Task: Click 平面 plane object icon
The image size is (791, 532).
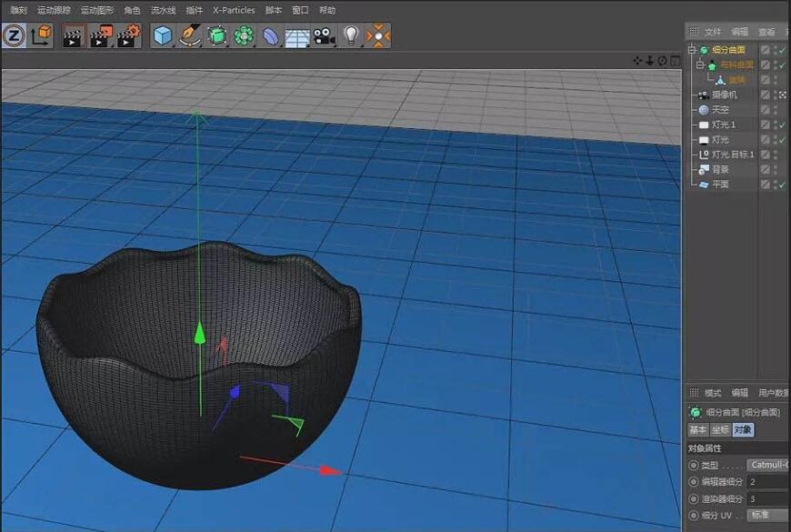Action: click(x=703, y=185)
